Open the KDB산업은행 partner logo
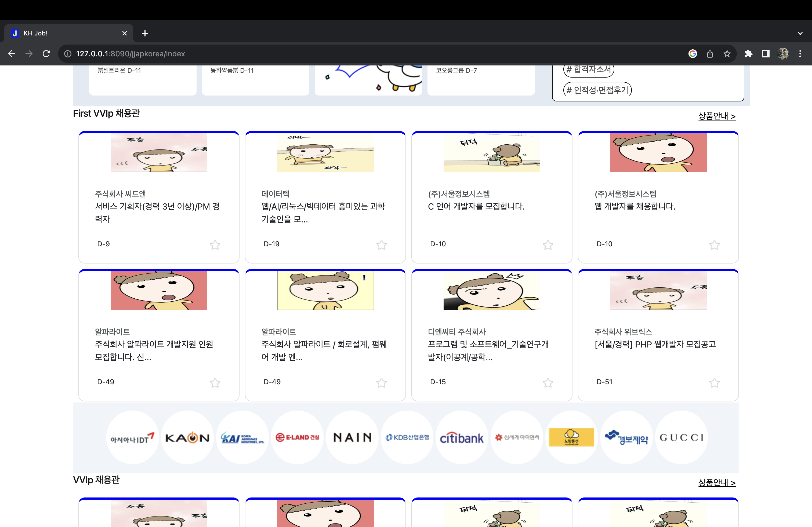The height and width of the screenshot is (527, 812). 407,437
